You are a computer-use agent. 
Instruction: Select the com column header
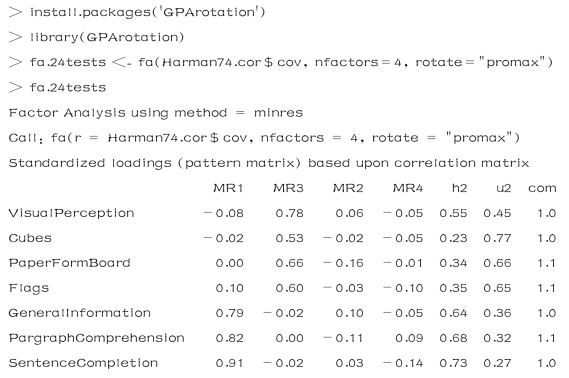pyautogui.click(x=542, y=188)
